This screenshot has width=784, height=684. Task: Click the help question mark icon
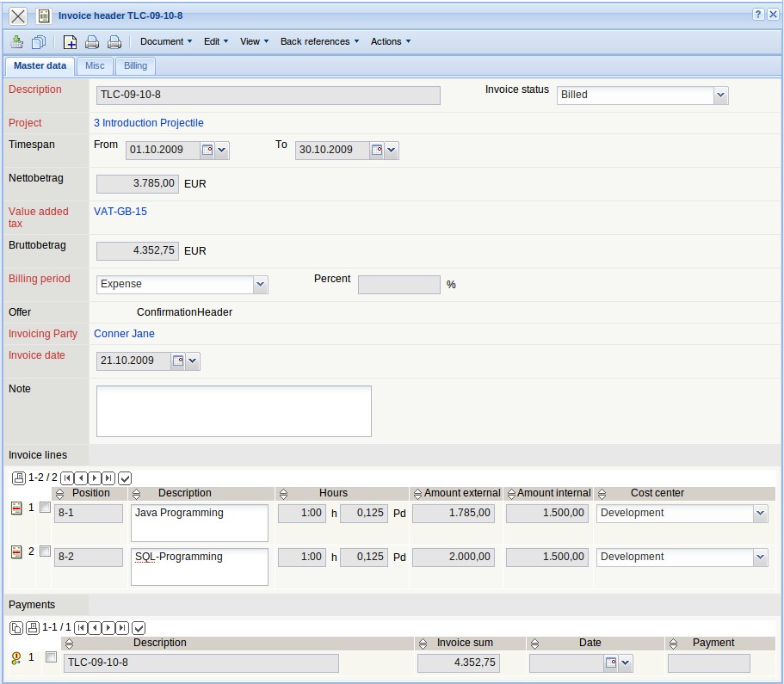pos(757,15)
